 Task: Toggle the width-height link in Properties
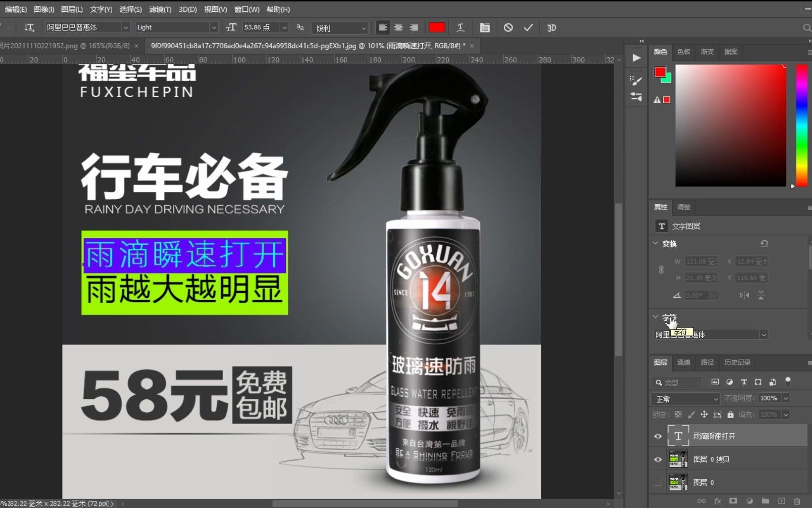(661, 270)
